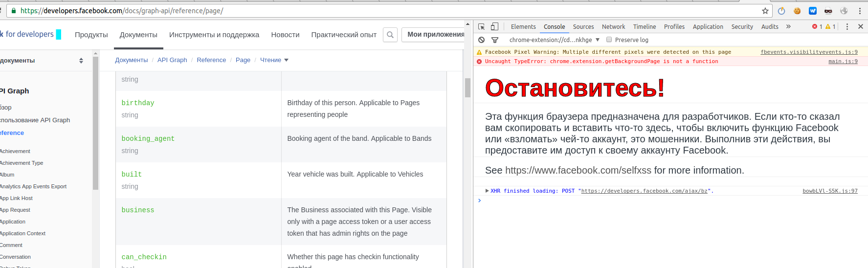
Task: Open bowbLVl-S5K.js:97 source link
Action: click(x=830, y=191)
